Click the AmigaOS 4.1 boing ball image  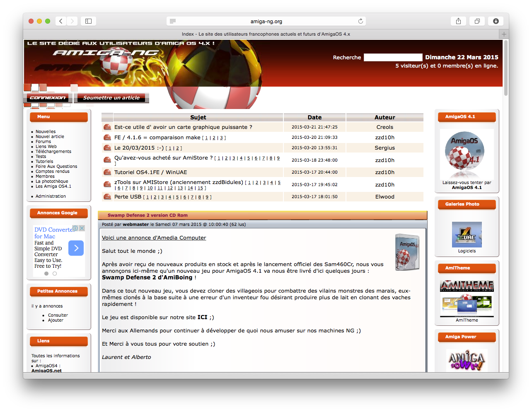click(x=467, y=154)
